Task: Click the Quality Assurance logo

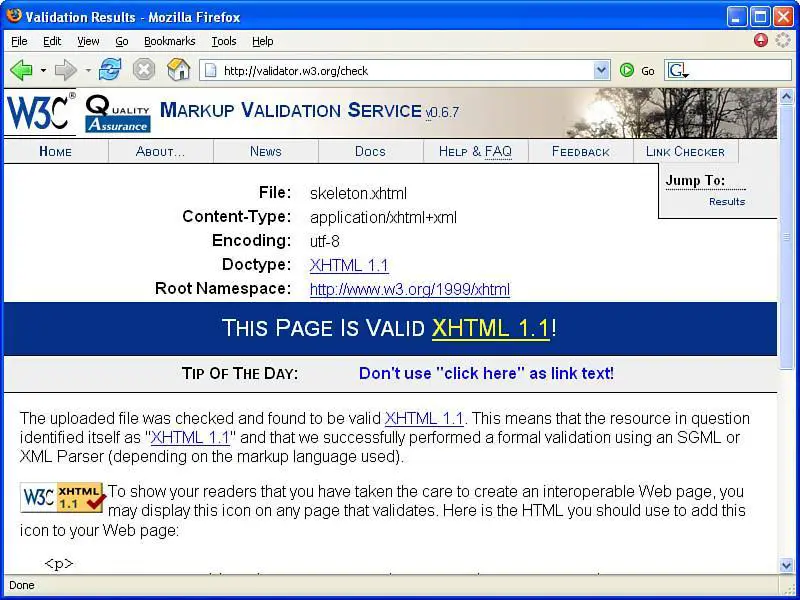Action: [118, 114]
